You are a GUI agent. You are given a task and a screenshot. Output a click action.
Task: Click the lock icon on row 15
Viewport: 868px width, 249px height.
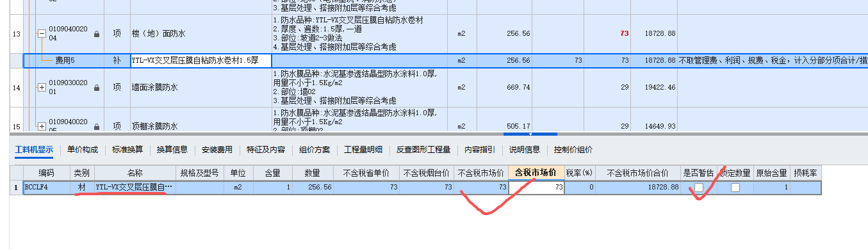(x=97, y=126)
